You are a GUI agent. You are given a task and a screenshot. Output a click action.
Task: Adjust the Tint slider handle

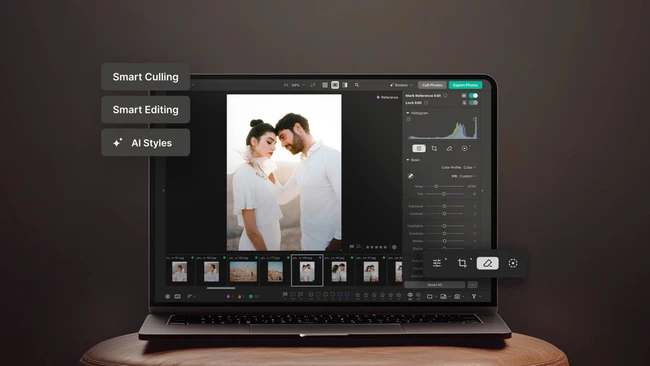tap(444, 194)
